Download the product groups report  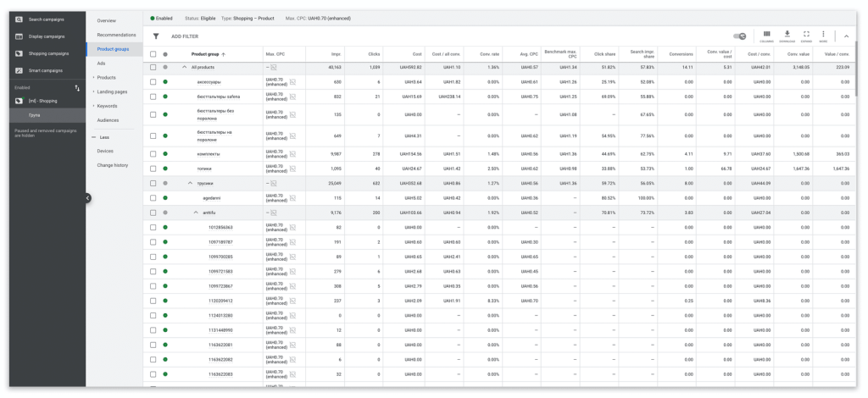pos(787,36)
